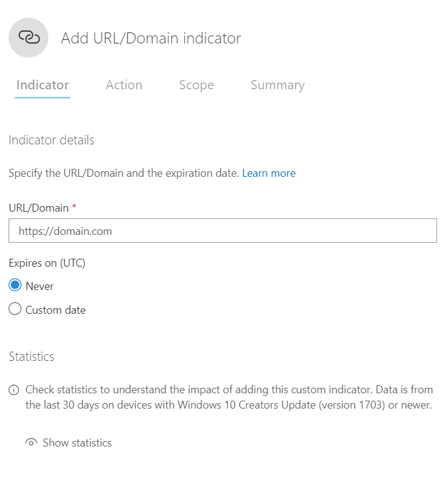Choose the Custom date expiration option

15,309
